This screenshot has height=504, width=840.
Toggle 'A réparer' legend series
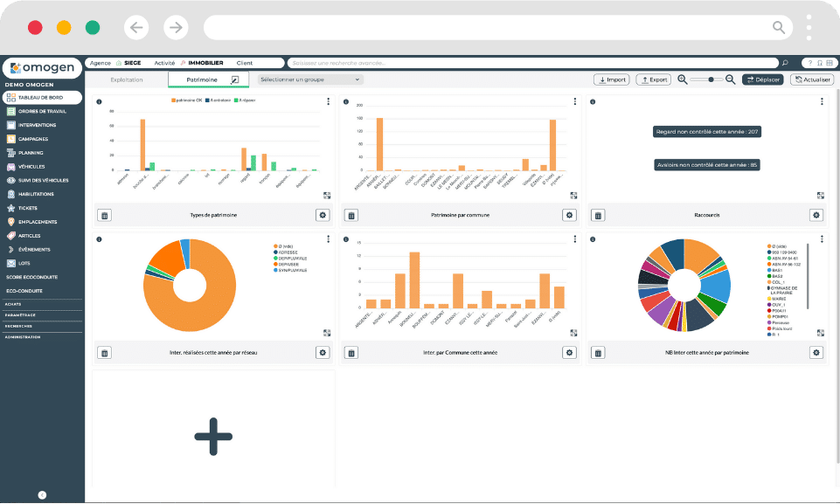click(x=250, y=101)
